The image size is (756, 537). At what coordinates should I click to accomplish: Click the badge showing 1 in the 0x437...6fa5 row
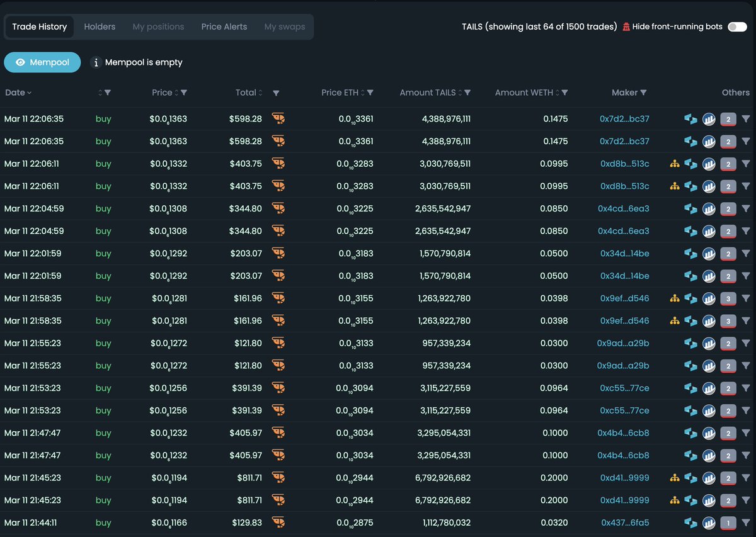728,523
